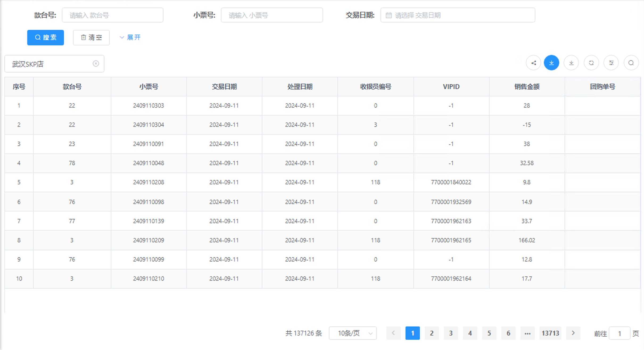
Task: Click the secondary export download icon
Action: pyautogui.click(x=571, y=63)
